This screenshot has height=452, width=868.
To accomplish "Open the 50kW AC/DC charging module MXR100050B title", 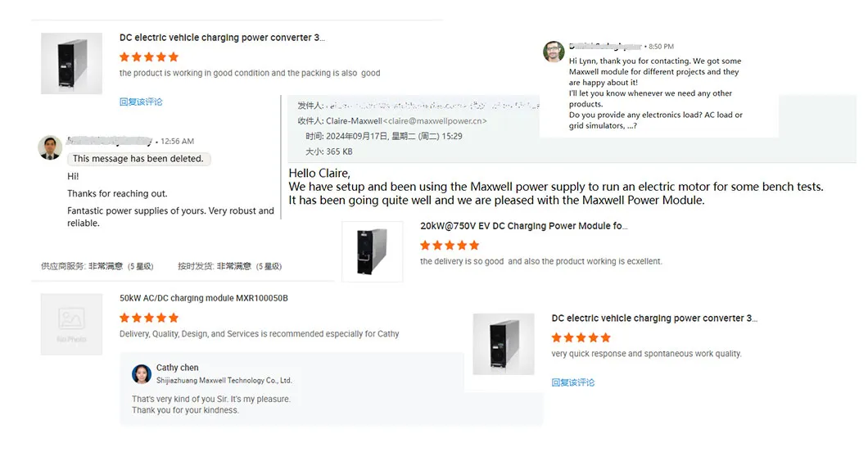I will 203,299.
